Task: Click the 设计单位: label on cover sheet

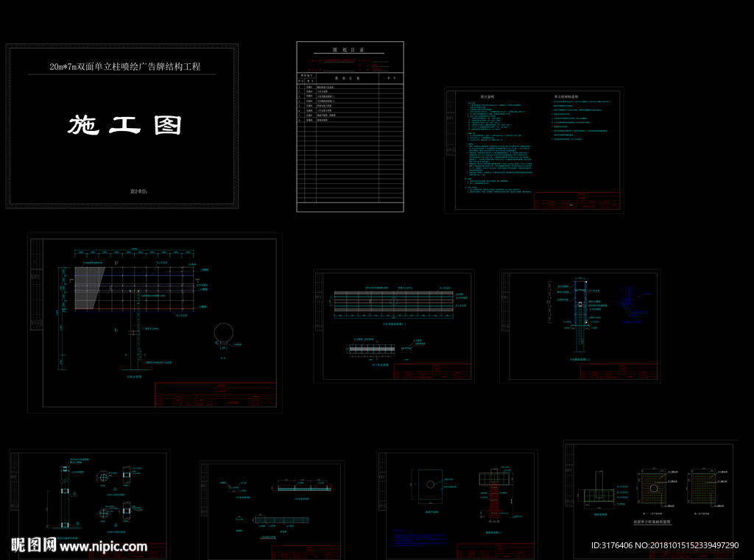Action: click(138, 191)
